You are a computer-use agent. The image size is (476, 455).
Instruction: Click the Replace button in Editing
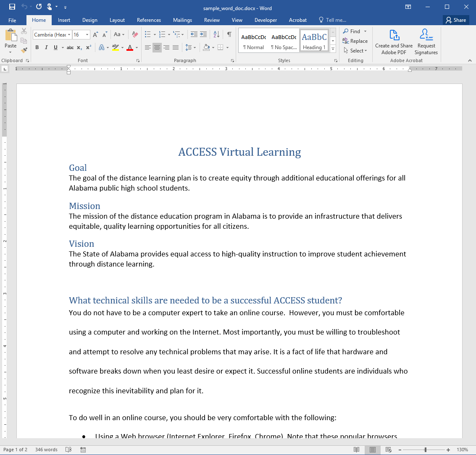(x=355, y=41)
